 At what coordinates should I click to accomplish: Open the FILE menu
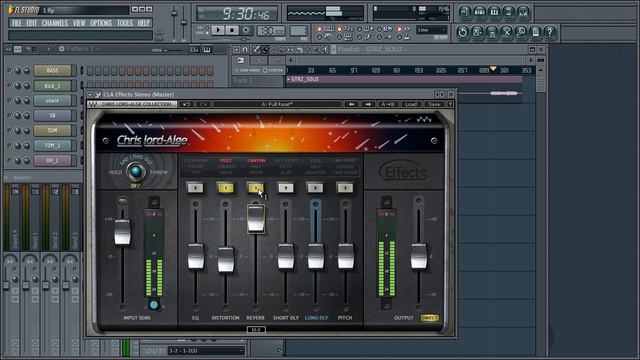[17, 23]
